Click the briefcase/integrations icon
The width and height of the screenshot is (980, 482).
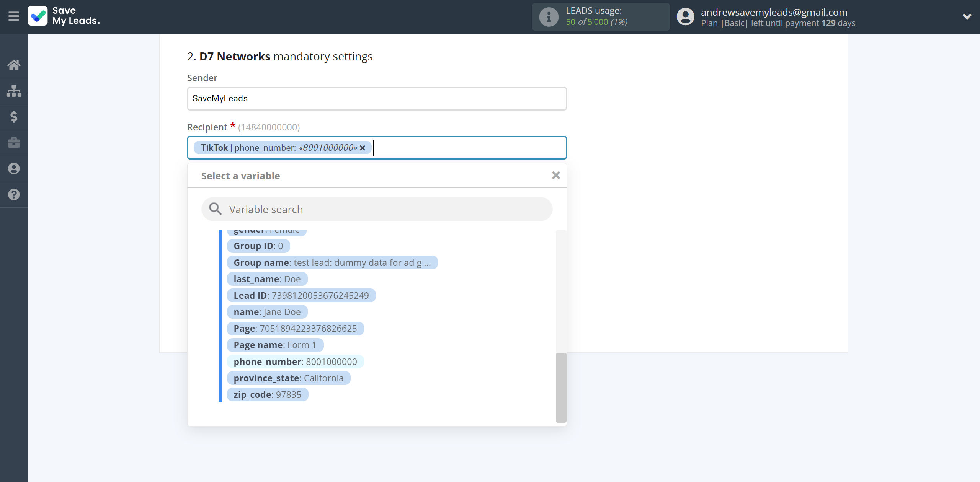14,142
